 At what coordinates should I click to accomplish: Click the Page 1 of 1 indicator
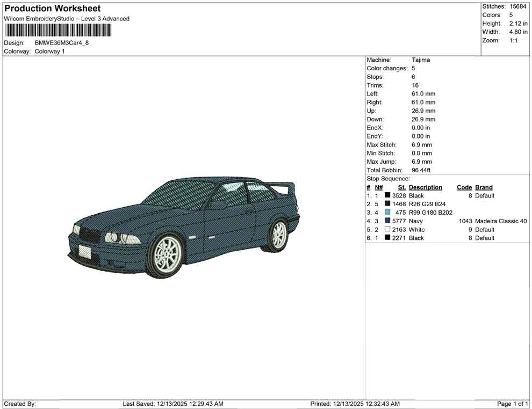tap(511, 404)
